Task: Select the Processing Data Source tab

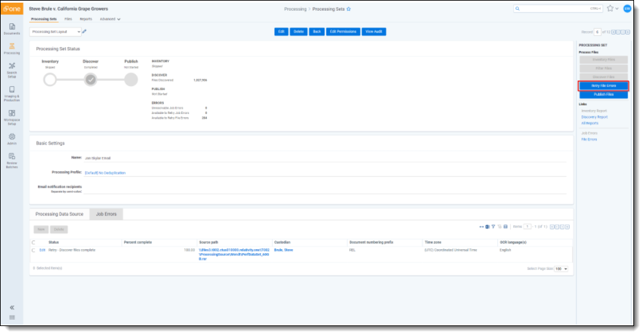Action: coord(59,214)
